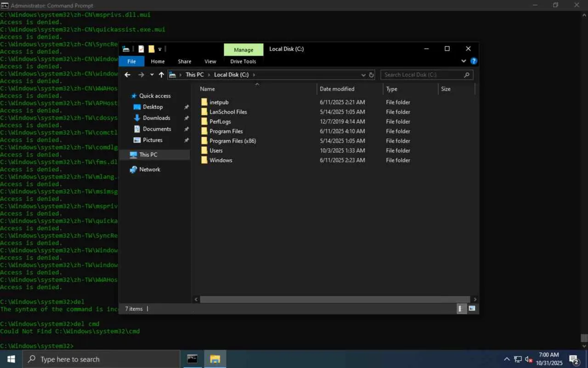
Task: Click the New Folder quick access toolbar icon
Action: click(x=151, y=49)
